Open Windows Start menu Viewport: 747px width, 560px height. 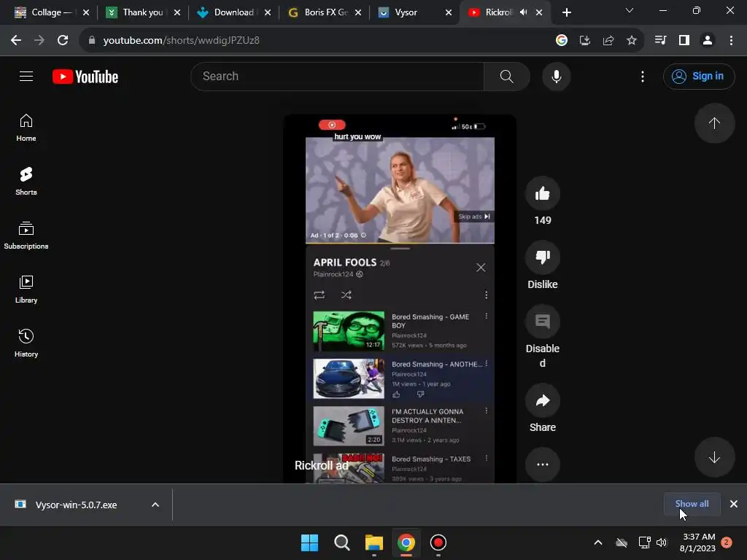[309, 542]
